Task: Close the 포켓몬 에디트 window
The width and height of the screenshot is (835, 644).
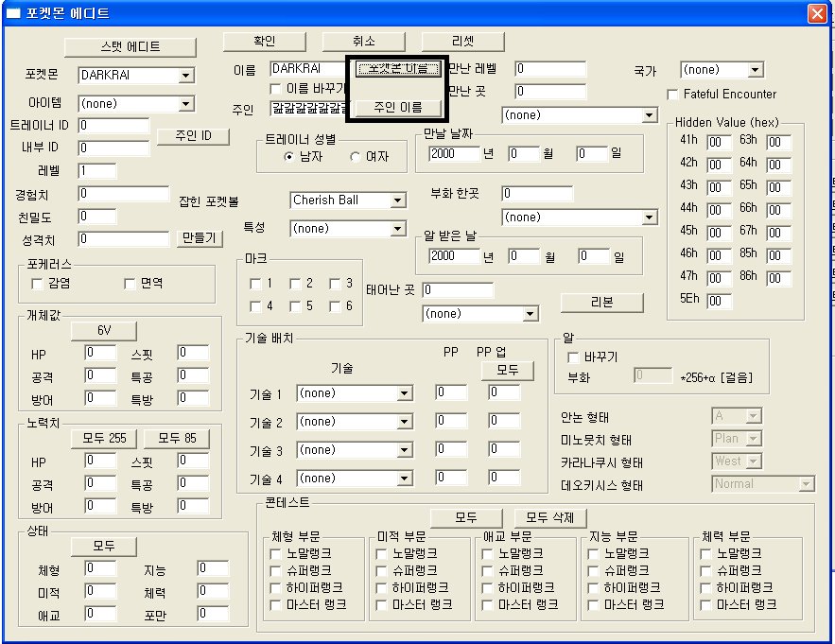Action: 816,13
